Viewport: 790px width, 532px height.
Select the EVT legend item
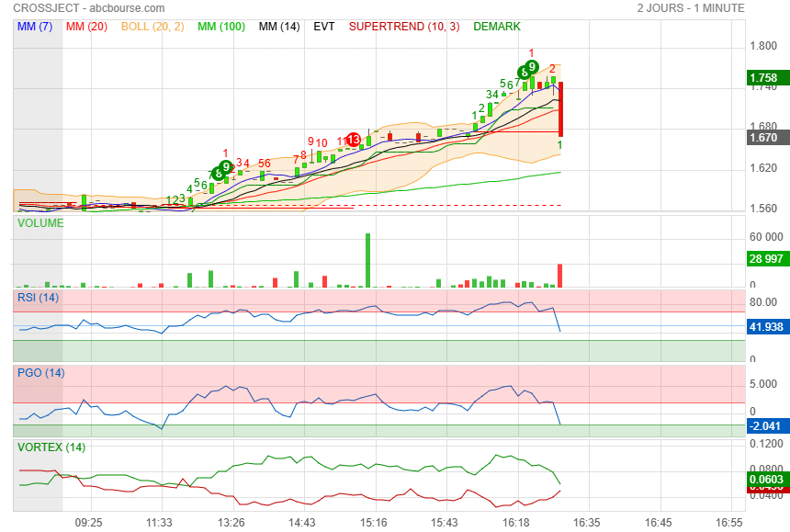tap(323, 27)
